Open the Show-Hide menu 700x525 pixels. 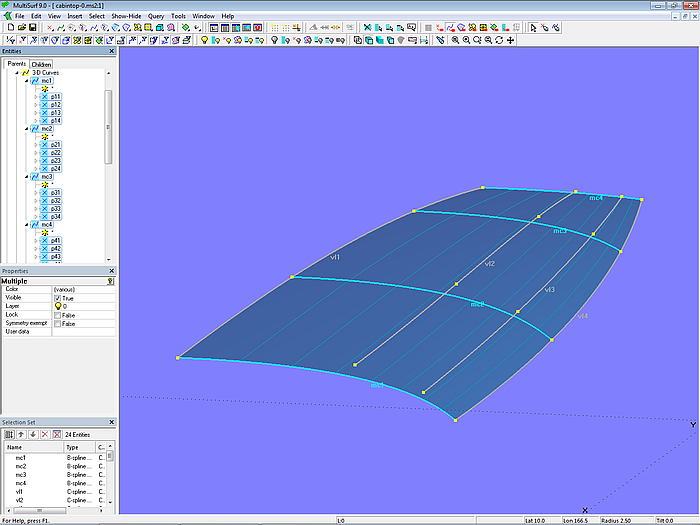coord(126,16)
